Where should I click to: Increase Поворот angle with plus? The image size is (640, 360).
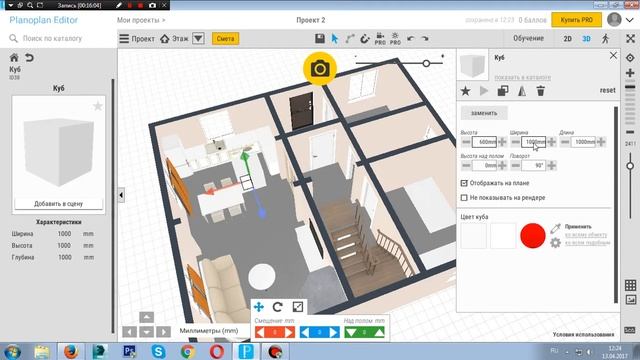click(552, 166)
